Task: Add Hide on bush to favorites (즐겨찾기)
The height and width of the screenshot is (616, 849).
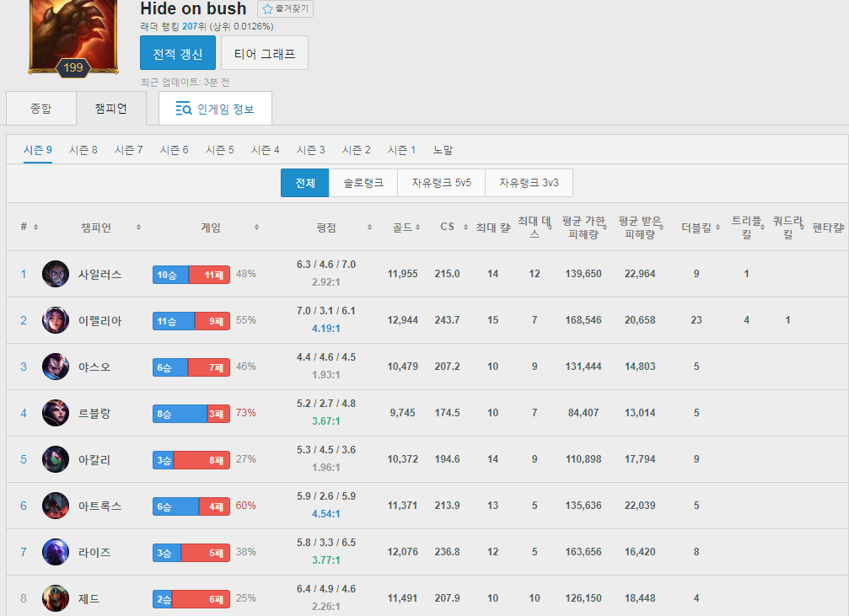Action: [x=286, y=9]
